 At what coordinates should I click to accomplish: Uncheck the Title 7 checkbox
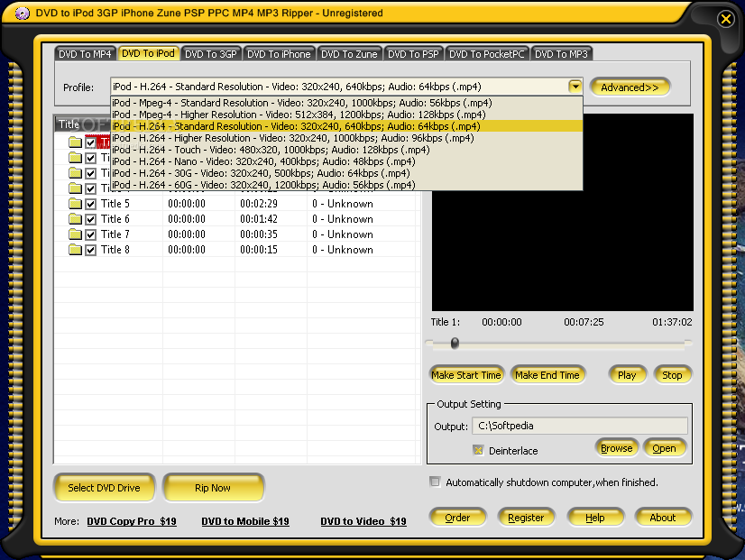pyautogui.click(x=91, y=234)
